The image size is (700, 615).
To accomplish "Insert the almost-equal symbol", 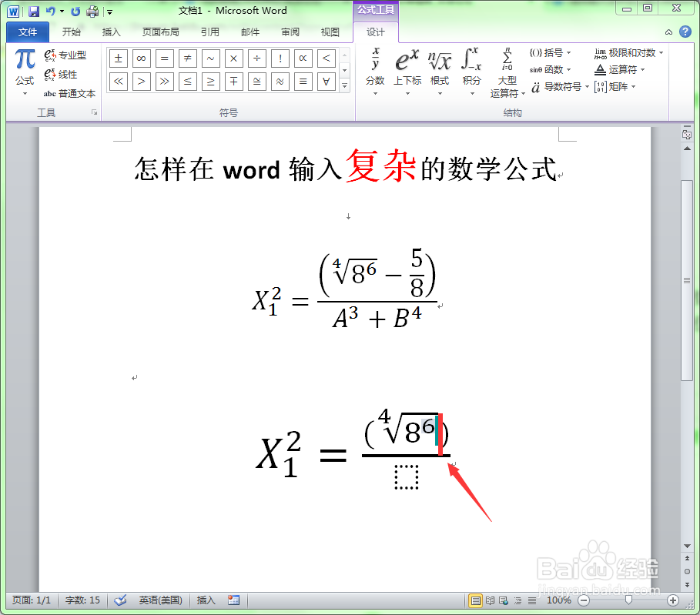I will pyautogui.click(x=280, y=82).
